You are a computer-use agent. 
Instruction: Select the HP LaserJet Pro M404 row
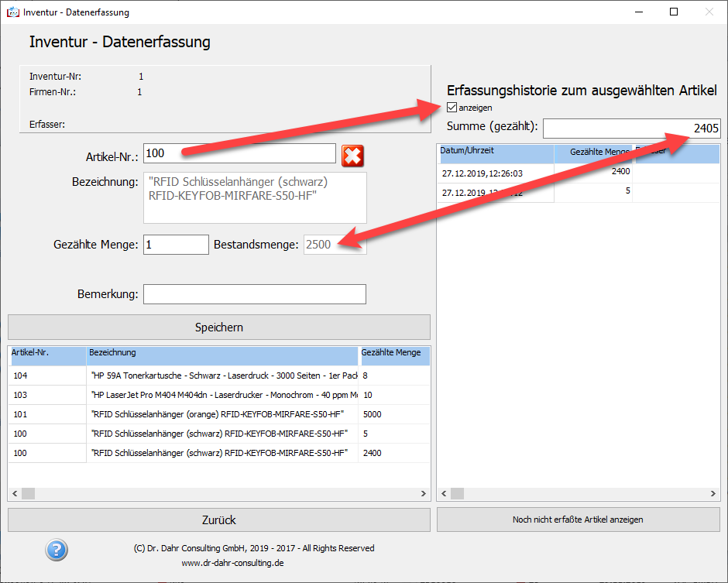tap(218, 395)
